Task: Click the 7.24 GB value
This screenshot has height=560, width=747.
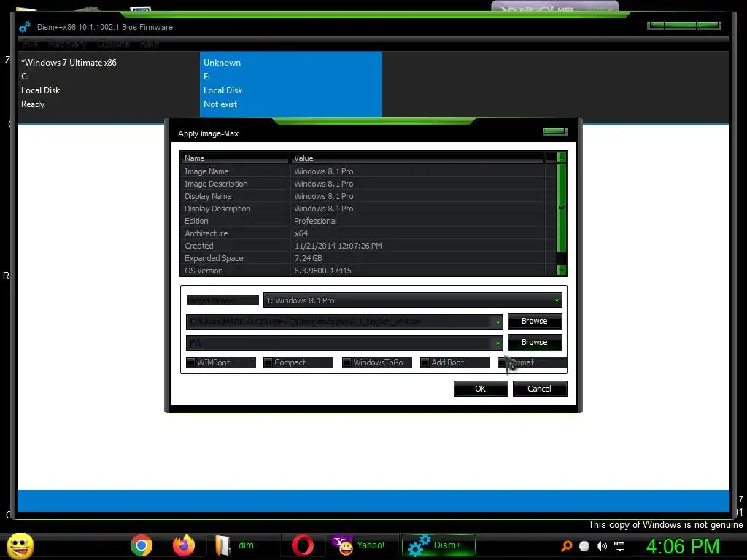Action: 308,258
